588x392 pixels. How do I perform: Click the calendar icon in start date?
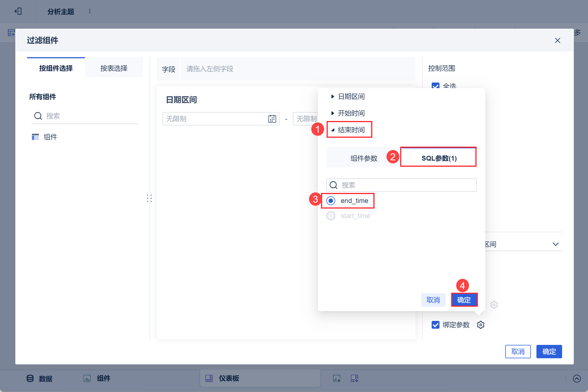coord(272,119)
